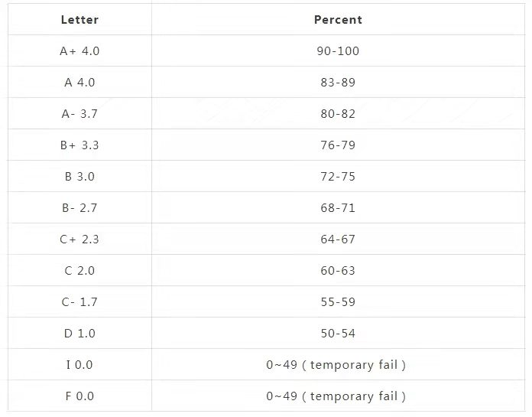The height and width of the screenshot is (417, 532).
Task: Click the F 0.0 grade cell
Action: 79,396
